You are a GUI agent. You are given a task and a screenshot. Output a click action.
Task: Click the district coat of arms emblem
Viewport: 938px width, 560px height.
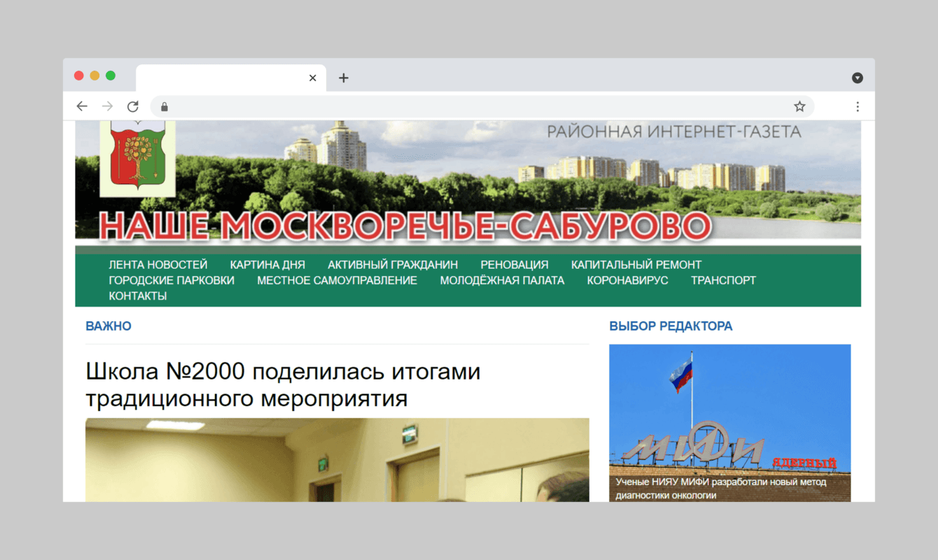137,155
